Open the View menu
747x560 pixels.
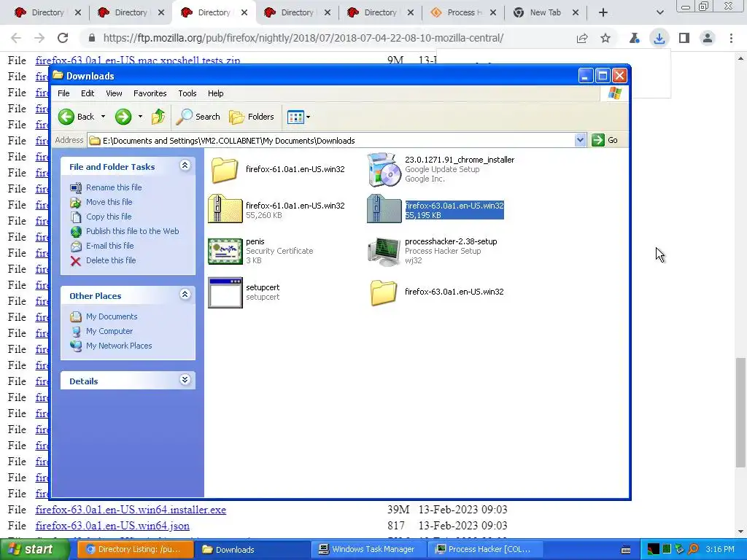coord(114,93)
